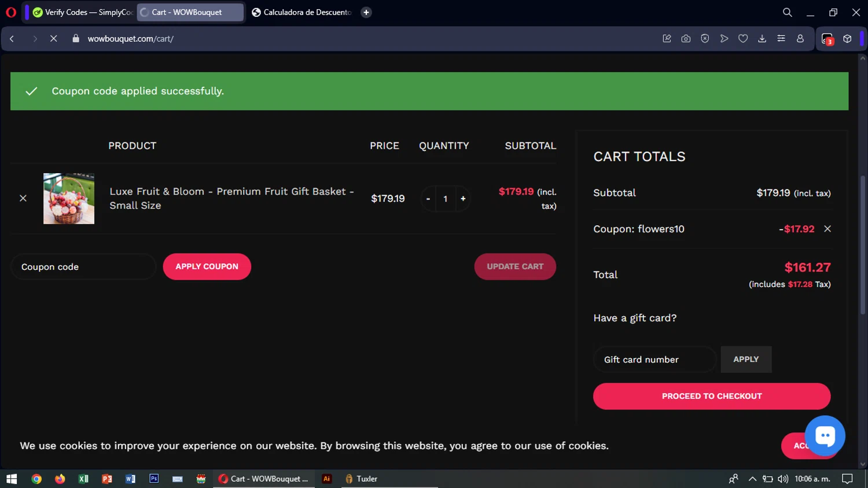Click the Coupon code input field
This screenshot has height=488, width=868.
(x=83, y=267)
